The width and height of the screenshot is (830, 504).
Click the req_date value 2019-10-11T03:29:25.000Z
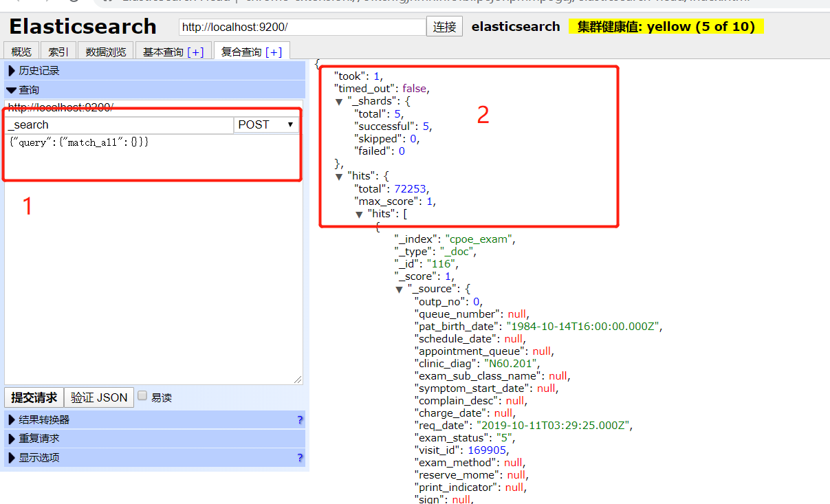pos(554,426)
